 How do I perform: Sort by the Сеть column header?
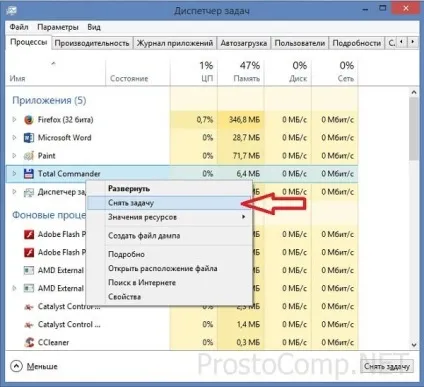pos(335,73)
